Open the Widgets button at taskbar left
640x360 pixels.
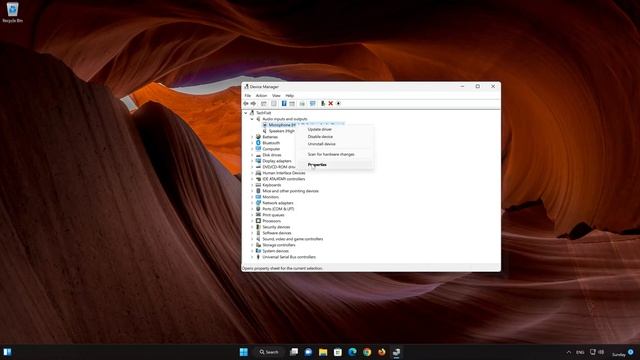point(7,352)
